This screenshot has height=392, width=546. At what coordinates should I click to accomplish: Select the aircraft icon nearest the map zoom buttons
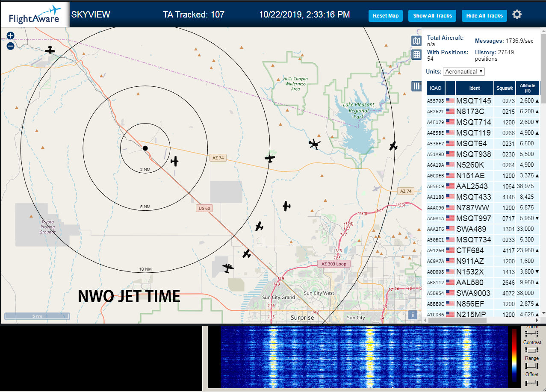[x=50, y=50]
